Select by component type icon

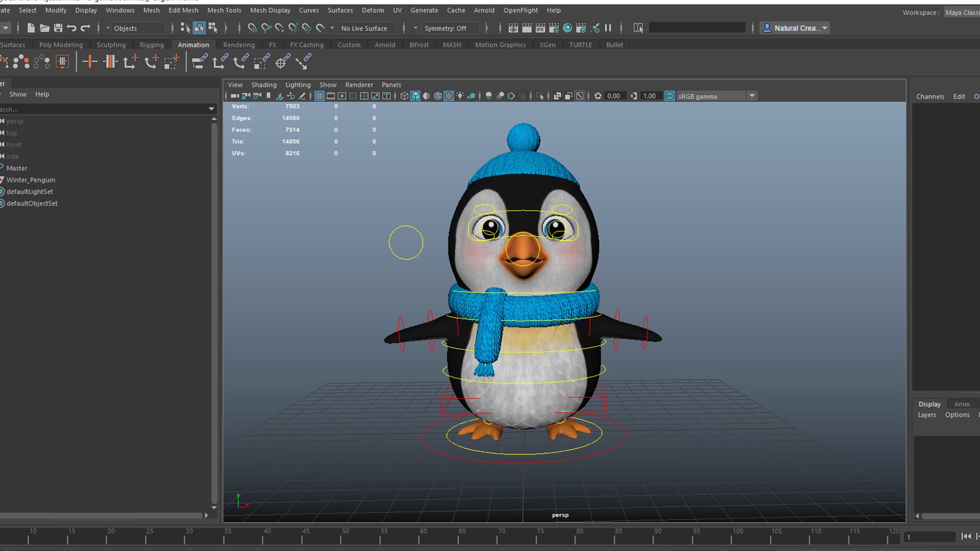tap(213, 28)
